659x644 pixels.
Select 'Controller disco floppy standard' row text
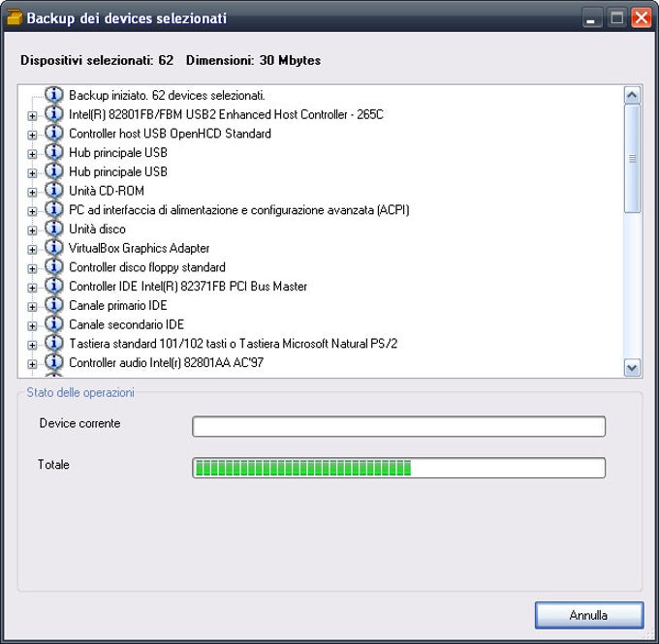[x=147, y=267]
